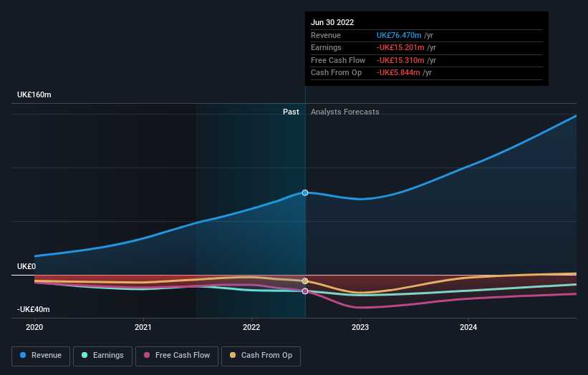The image size is (588, 375).
Task: Click the Free Cash Flow label in tooltip
Action: click(338, 60)
